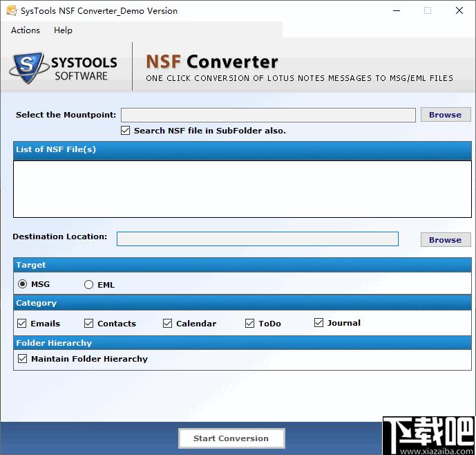The height and width of the screenshot is (455, 476).
Task: Minimize the NSF Converter window
Action: (x=397, y=10)
